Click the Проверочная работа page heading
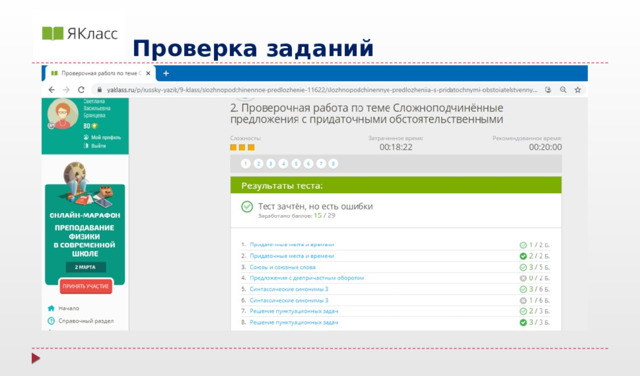The height and width of the screenshot is (376, 640). (x=367, y=113)
